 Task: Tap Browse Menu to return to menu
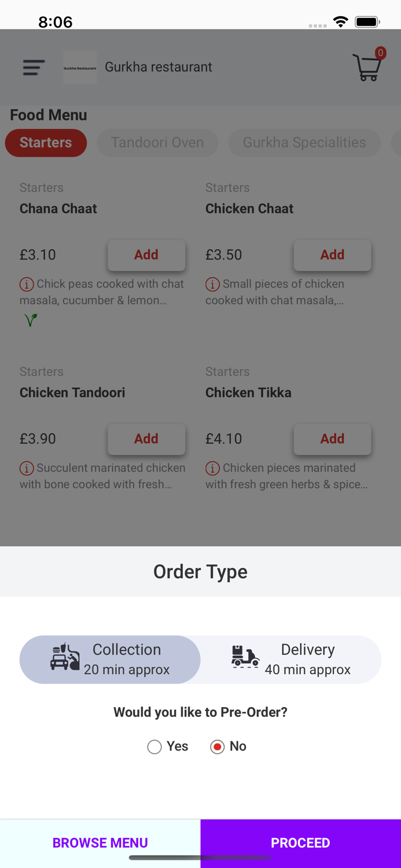(x=100, y=843)
